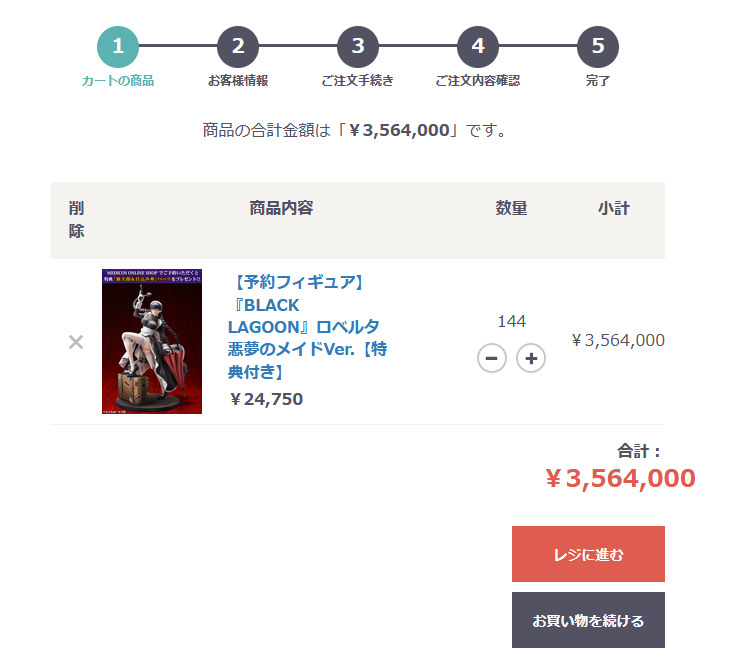This screenshot has height=660, width=740.
Task: Select the 完了 step label
Action: coord(597,81)
